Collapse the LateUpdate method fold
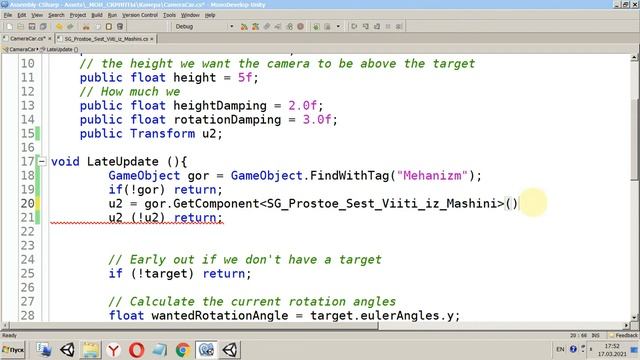 pos(42,162)
